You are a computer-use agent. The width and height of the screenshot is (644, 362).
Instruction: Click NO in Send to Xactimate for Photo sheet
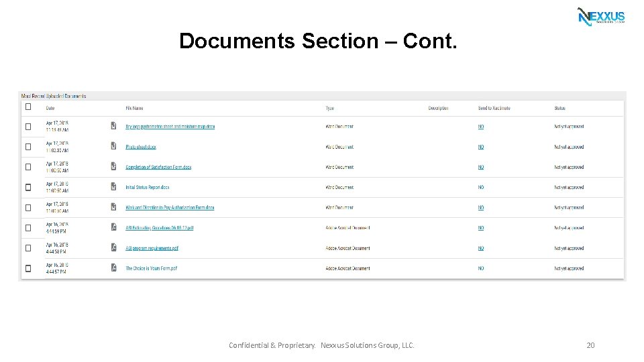click(481, 147)
